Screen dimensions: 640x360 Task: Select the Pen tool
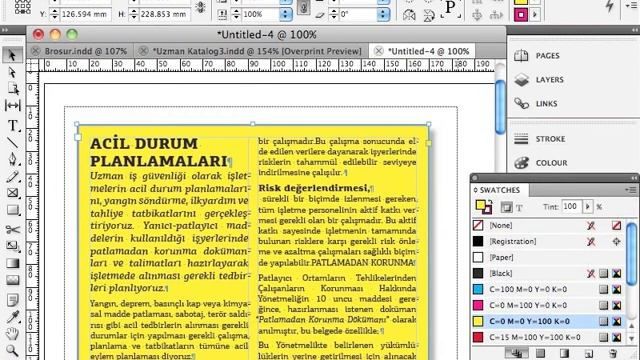pos(12,159)
